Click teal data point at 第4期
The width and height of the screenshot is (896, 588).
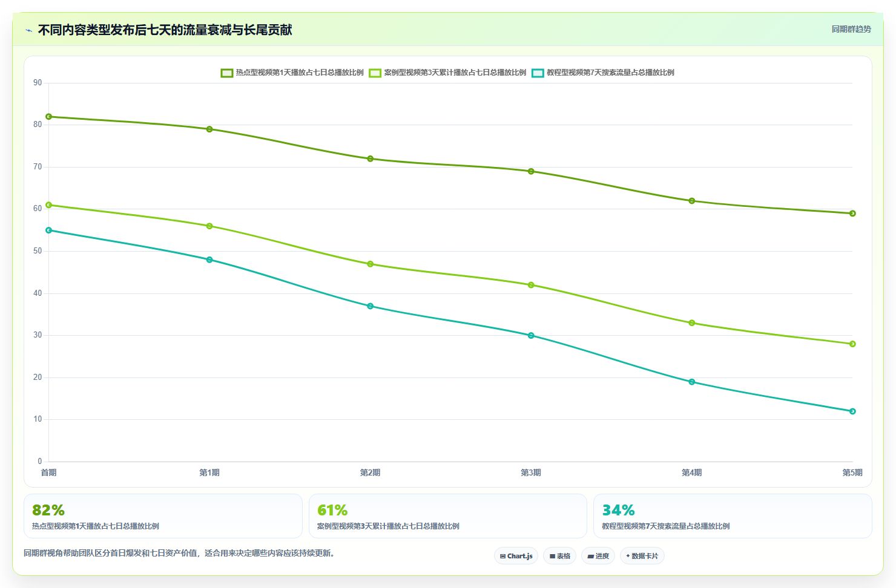[x=692, y=382]
